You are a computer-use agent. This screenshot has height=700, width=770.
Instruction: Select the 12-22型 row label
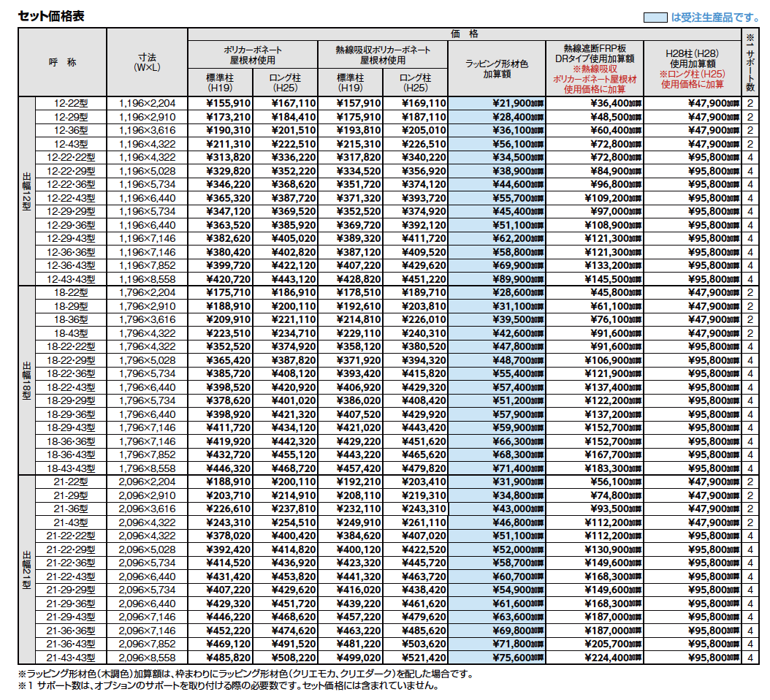pos(71,103)
